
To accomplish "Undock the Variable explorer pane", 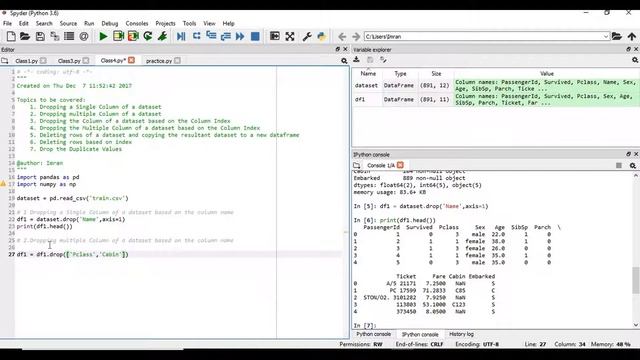I will 629,49.
